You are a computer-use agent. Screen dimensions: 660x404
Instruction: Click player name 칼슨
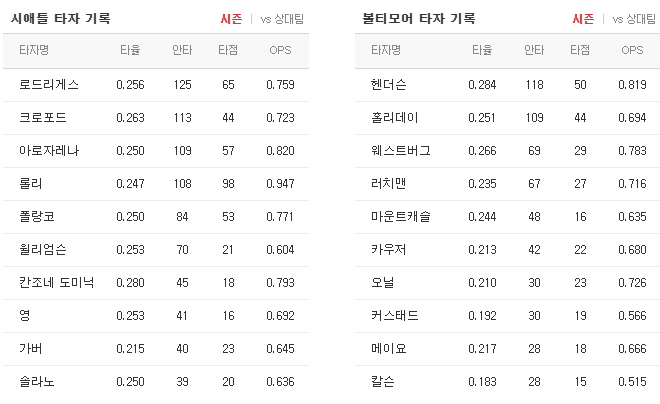pos(383,382)
